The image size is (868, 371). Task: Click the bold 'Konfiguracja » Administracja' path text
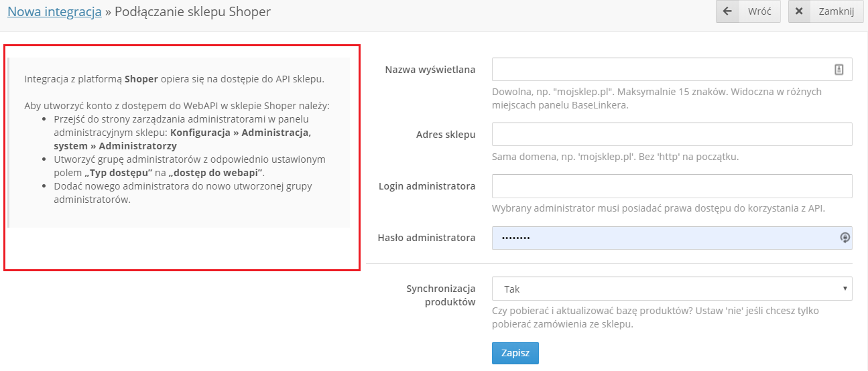(x=182, y=139)
